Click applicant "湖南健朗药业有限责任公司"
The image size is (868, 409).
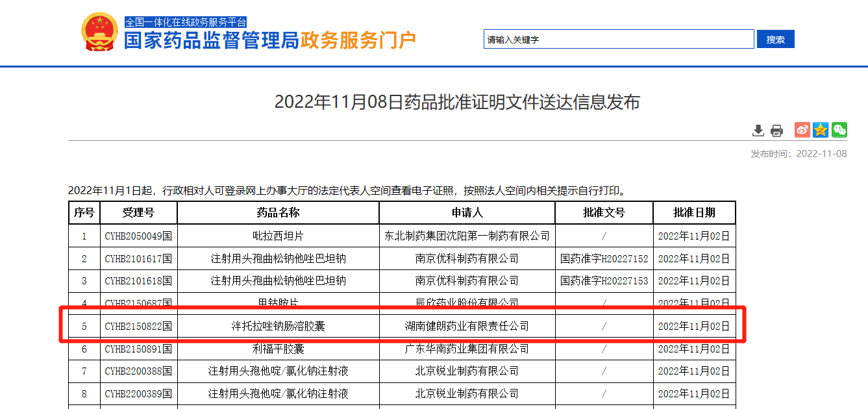pos(467,326)
